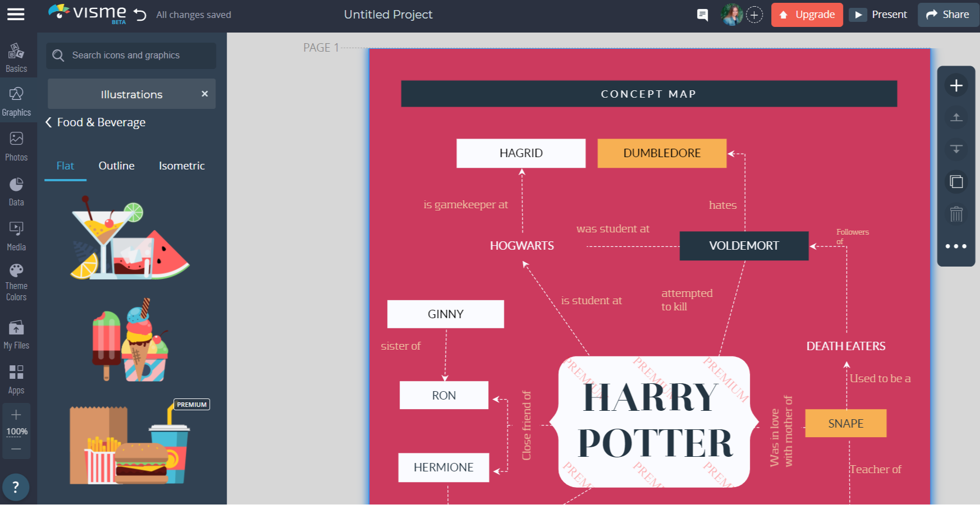Viewport: 980px width, 509px height.
Task: Open Theme Colors panel
Action: point(16,282)
